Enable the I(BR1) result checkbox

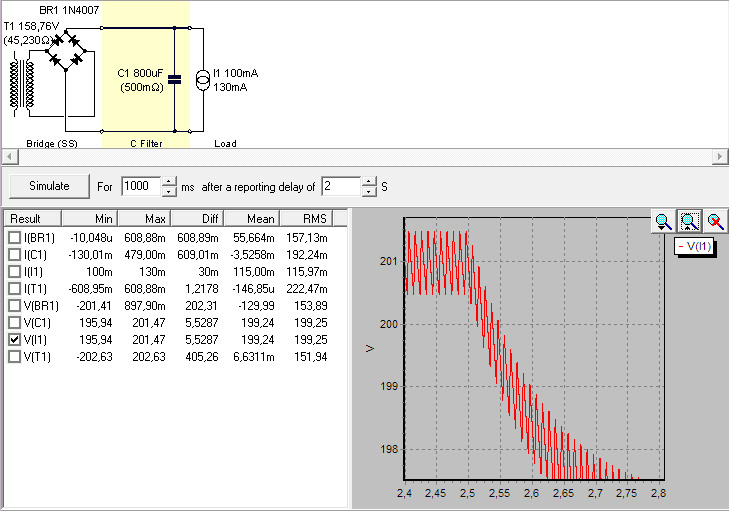[x=14, y=238]
